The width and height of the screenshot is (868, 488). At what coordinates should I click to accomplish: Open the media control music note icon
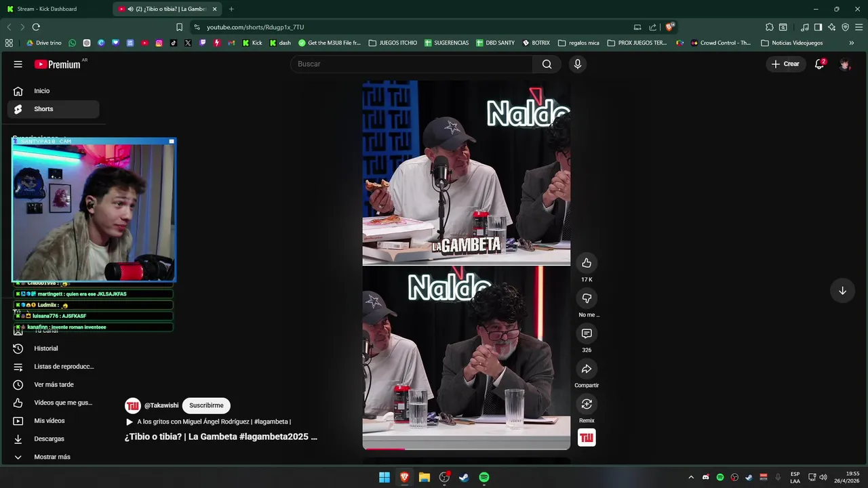point(804,27)
